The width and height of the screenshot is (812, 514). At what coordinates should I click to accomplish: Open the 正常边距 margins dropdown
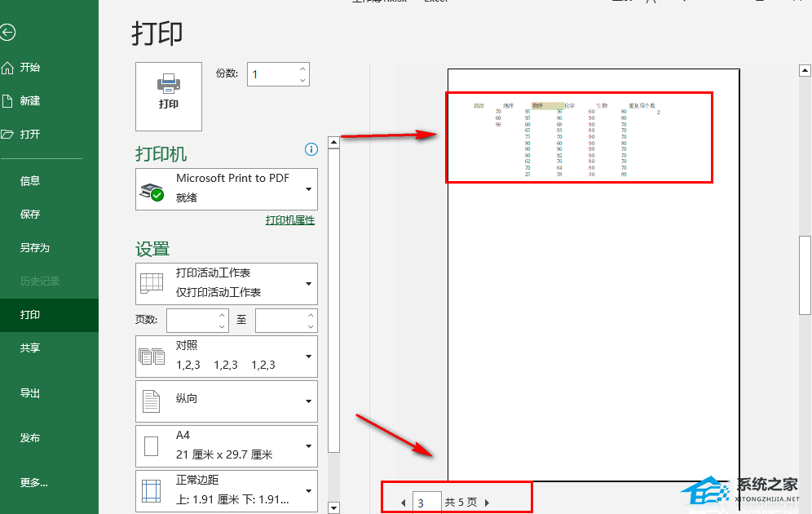227,490
